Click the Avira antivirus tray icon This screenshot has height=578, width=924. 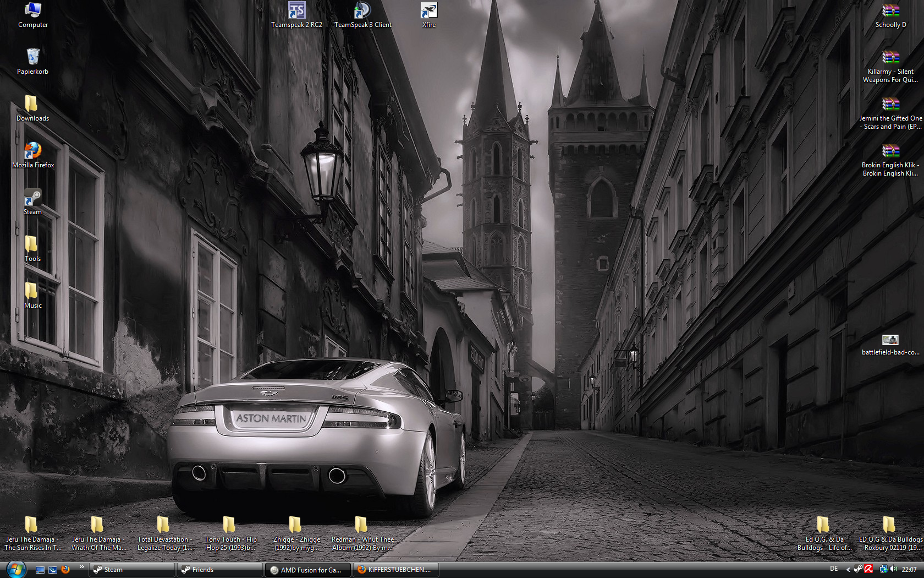click(868, 569)
